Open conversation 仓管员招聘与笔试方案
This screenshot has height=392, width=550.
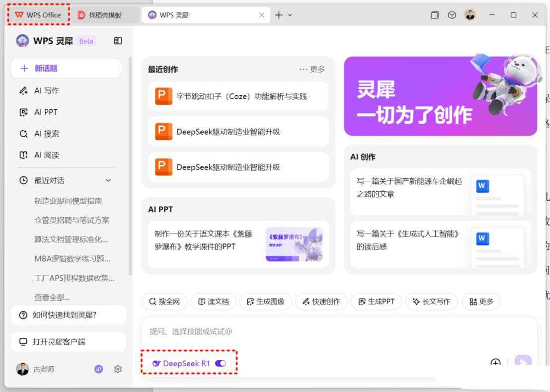pyautogui.click(x=72, y=220)
